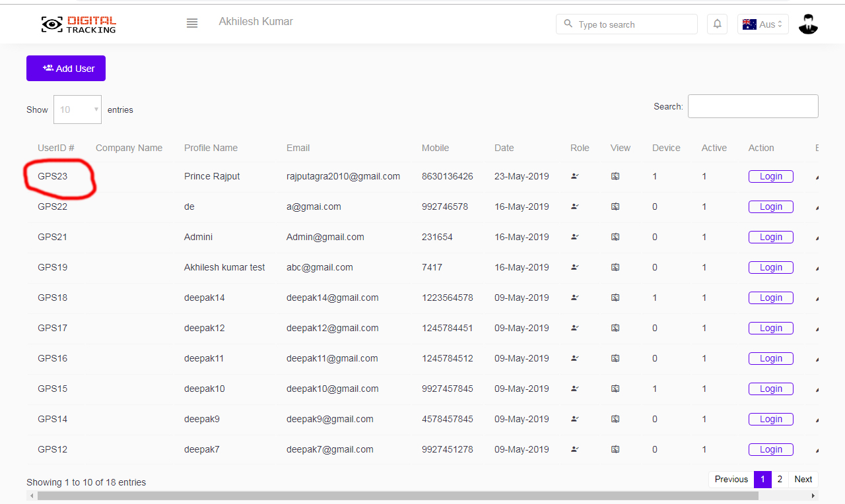Click the Digital Tracking logo
This screenshot has width=845, height=504.
[79, 24]
